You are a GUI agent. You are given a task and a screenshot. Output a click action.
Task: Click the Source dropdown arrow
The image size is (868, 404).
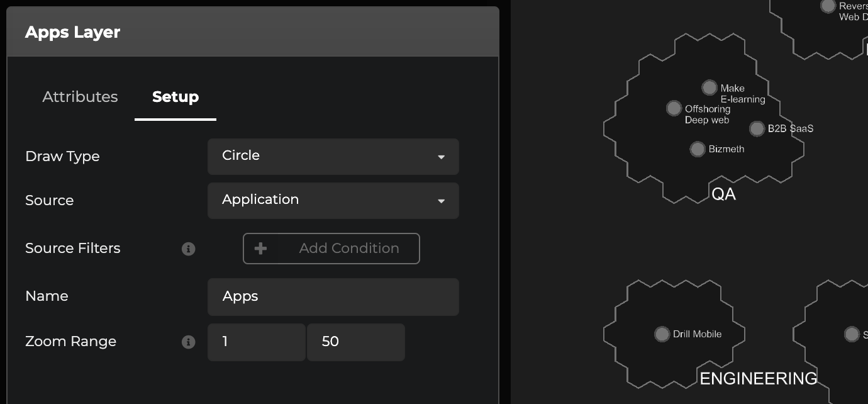click(441, 201)
